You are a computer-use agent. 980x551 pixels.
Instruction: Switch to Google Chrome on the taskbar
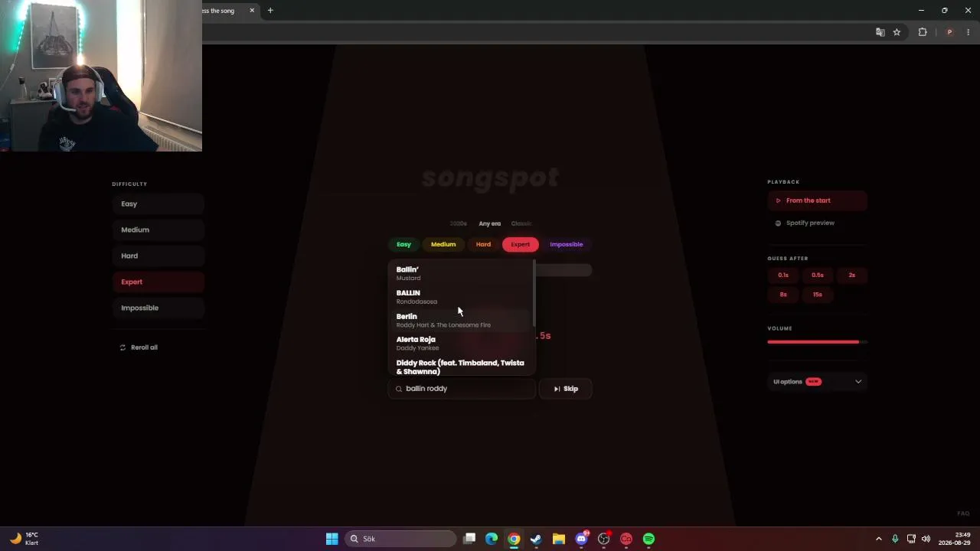[x=514, y=539]
